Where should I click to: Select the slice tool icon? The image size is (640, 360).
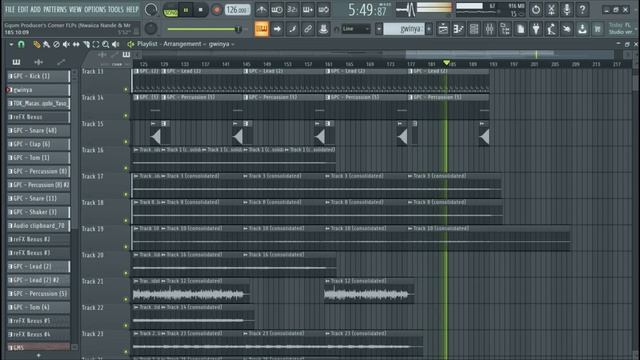(x=86, y=44)
